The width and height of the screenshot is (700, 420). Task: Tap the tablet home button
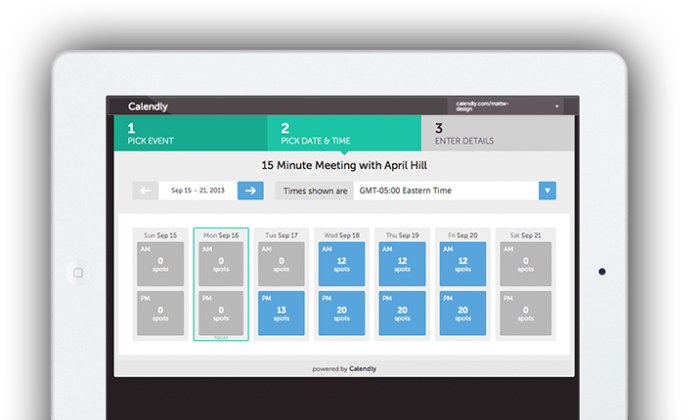[78, 272]
